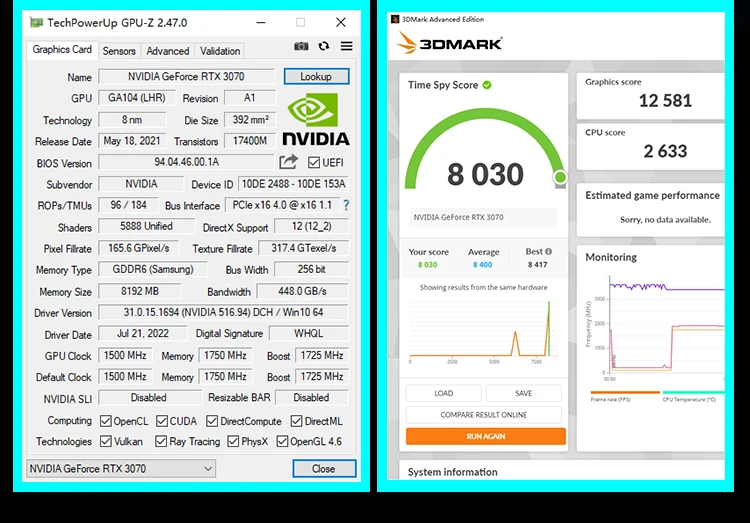Screen dimensions: 750x523
Task: Toggle the Vulkan checkbox
Action: 106,441
